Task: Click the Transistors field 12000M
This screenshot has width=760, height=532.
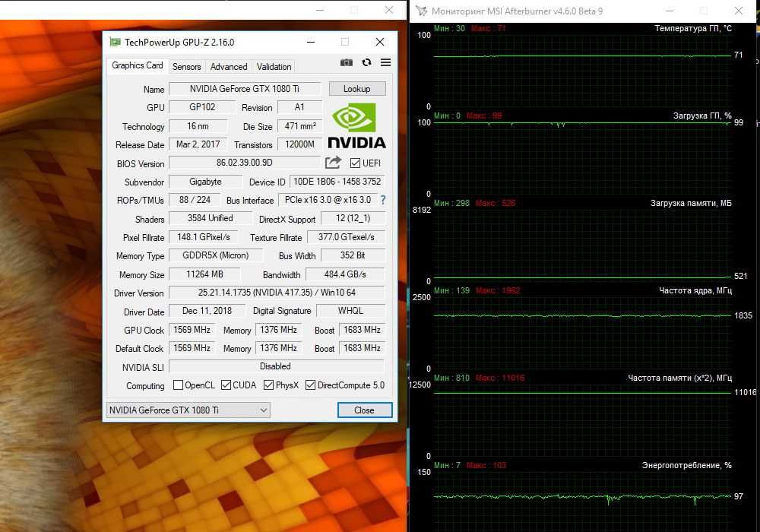Action: [x=300, y=144]
